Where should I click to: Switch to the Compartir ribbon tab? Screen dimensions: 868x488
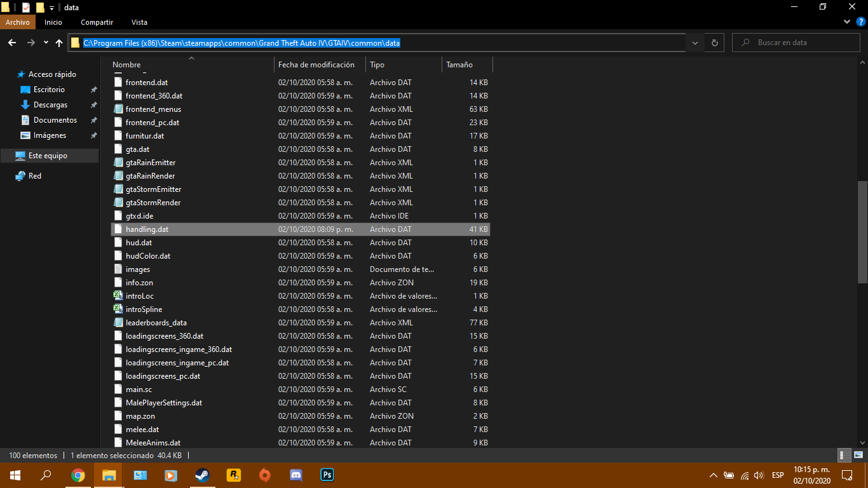click(97, 22)
